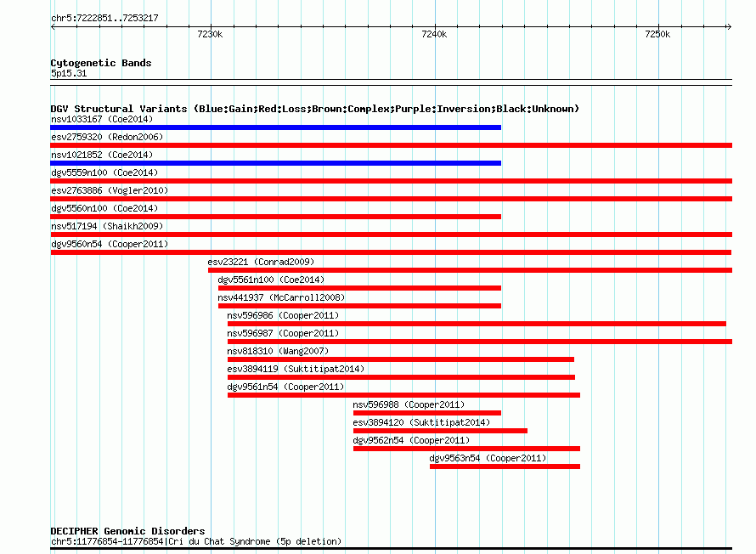Click red bar for dgv5561n100
Screen dimensions: 756x554
tap(359, 288)
